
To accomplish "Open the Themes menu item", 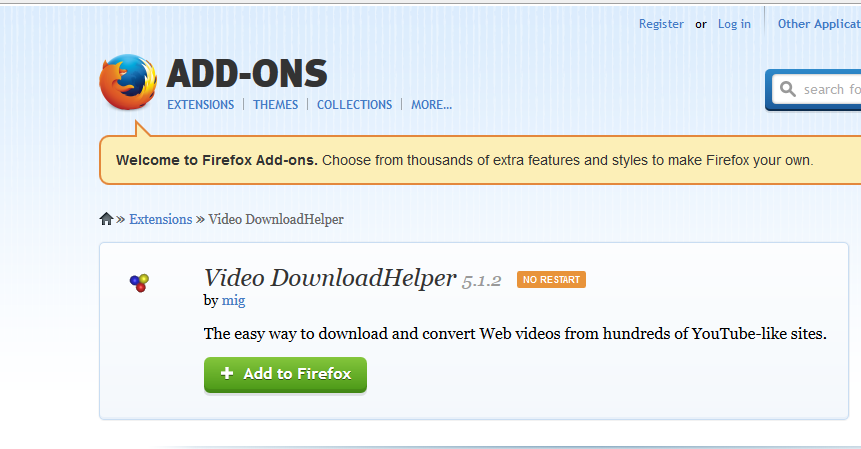I will (x=275, y=104).
